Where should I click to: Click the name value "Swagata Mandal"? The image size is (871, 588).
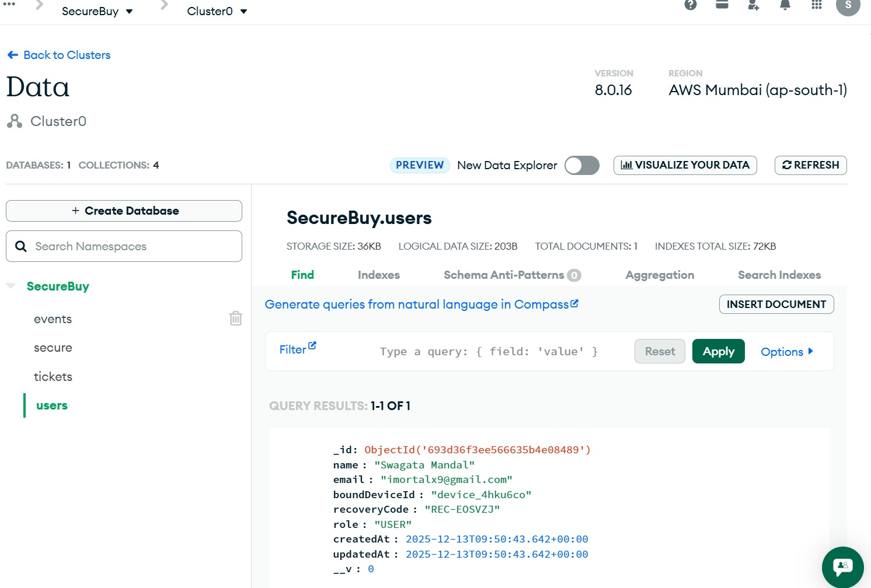pyautogui.click(x=424, y=465)
